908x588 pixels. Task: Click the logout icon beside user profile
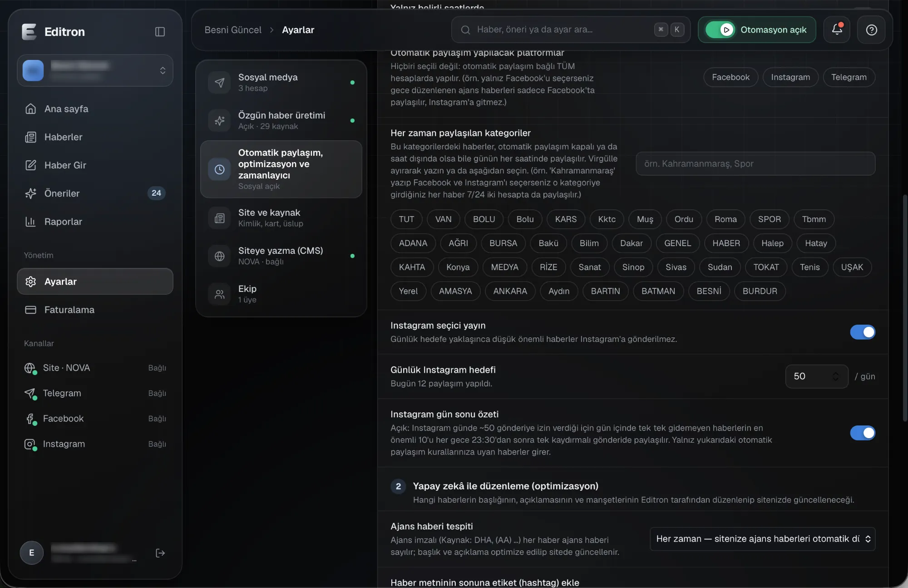(160, 553)
